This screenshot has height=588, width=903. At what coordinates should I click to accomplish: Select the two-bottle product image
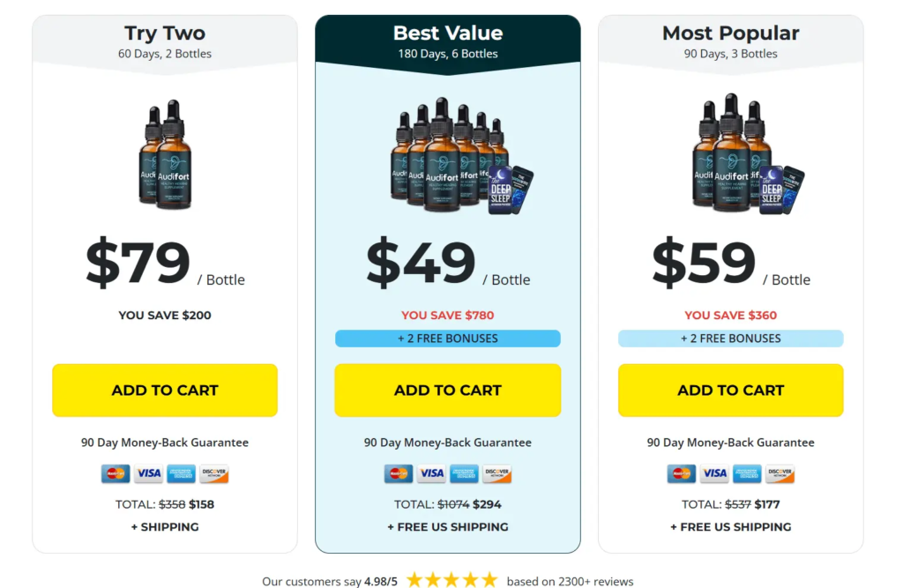[x=165, y=154]
